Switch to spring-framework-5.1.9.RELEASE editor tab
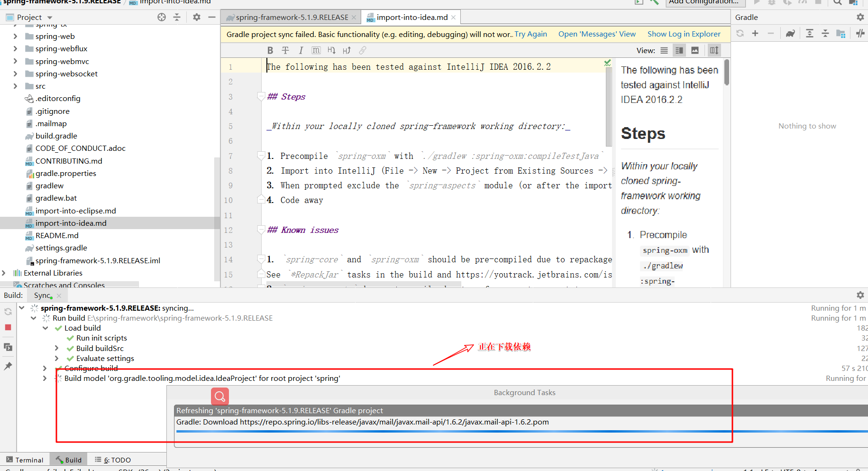 (x=291, y=17)
